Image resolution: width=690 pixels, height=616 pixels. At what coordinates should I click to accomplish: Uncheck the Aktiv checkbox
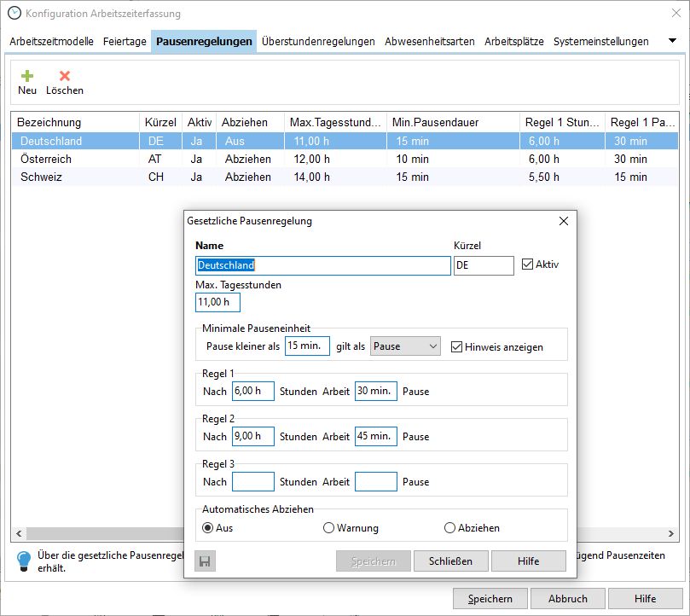click(x=527, y=264)
